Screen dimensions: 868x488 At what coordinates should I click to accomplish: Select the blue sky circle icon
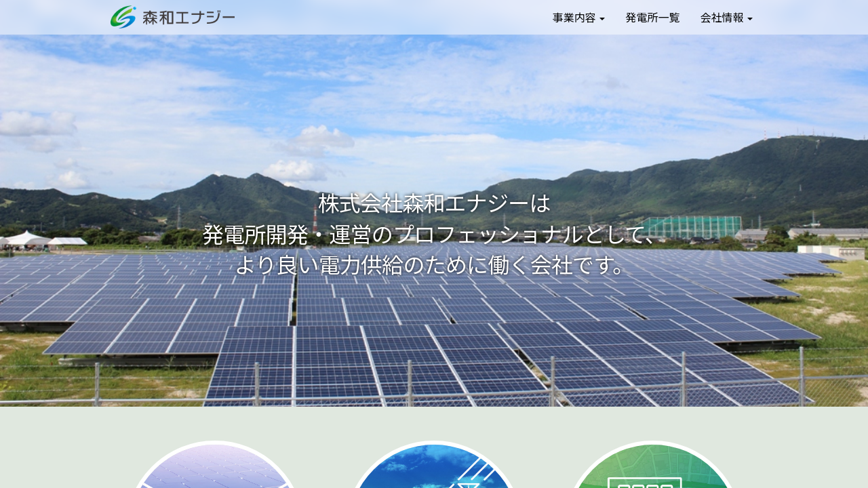[x=434, y=468]
